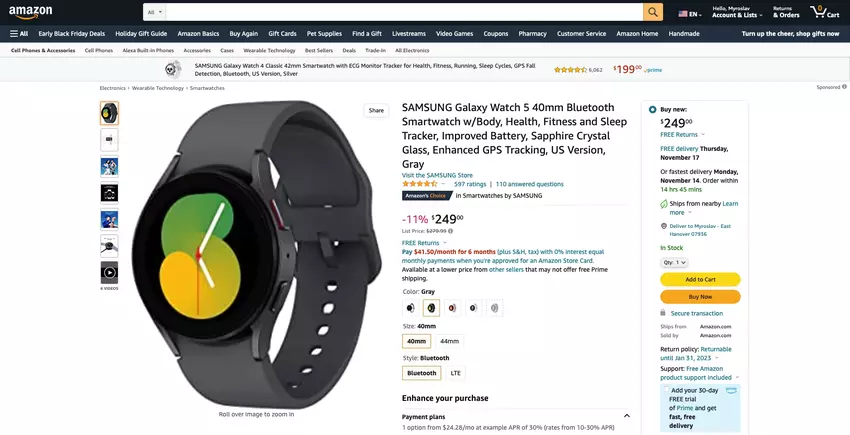The width and height of the screenshot is (850, 435).
Task: Click the sponsored Galaxy Watch 4 image
Action: tap(173, 69)
